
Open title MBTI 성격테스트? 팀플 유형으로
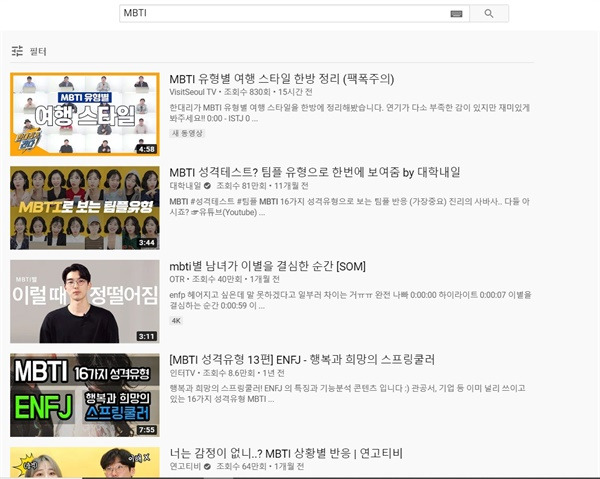coord(315,173)
